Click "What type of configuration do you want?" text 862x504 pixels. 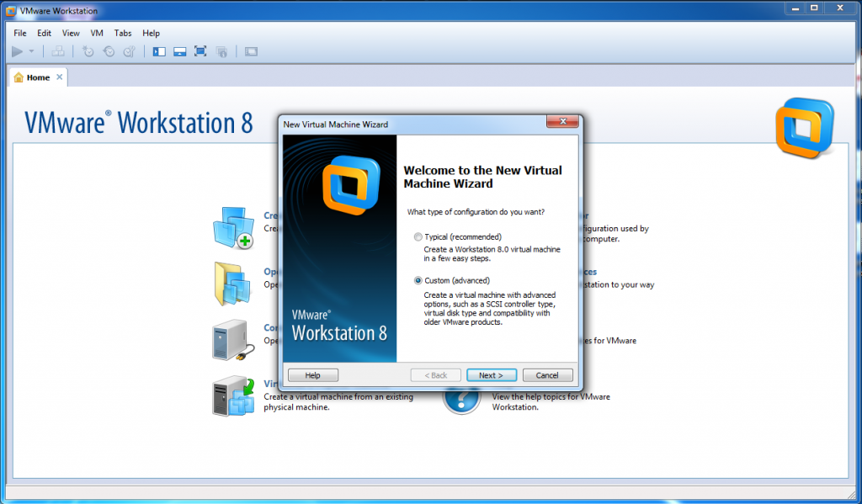[x=476, y=211]
